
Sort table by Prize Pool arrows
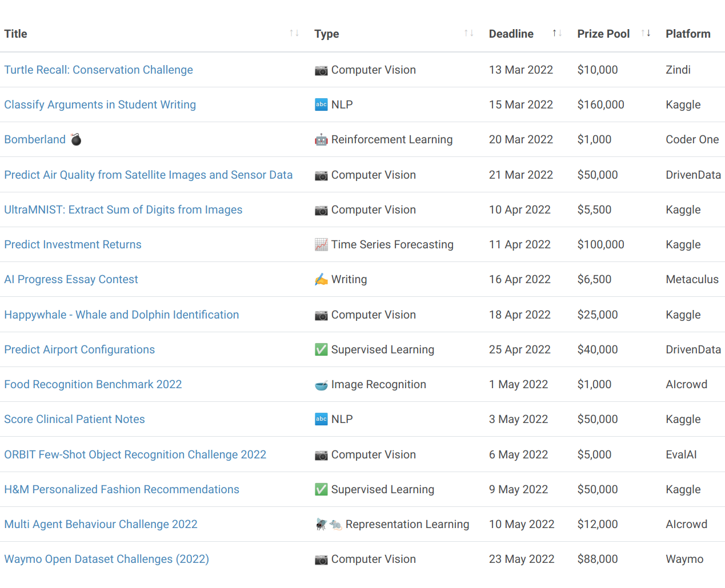(x=646, y=33)
